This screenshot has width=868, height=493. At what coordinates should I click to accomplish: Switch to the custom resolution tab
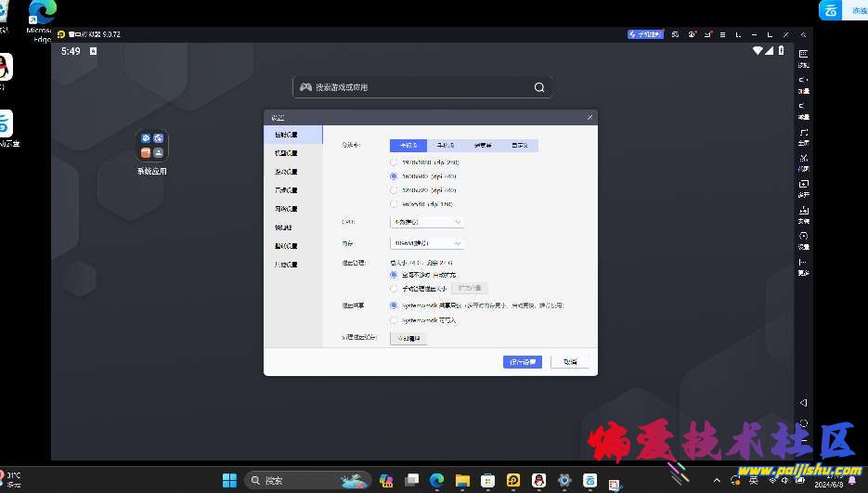coord(519,145)
